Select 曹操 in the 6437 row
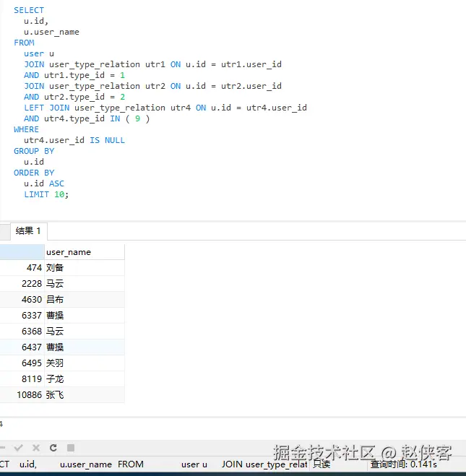 (x=85, y=347)
